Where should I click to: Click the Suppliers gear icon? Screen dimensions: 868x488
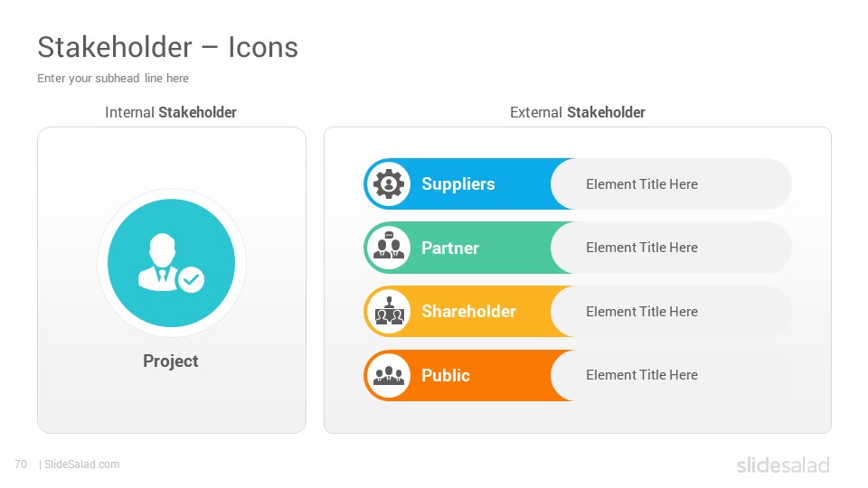(x=389, y=183)
